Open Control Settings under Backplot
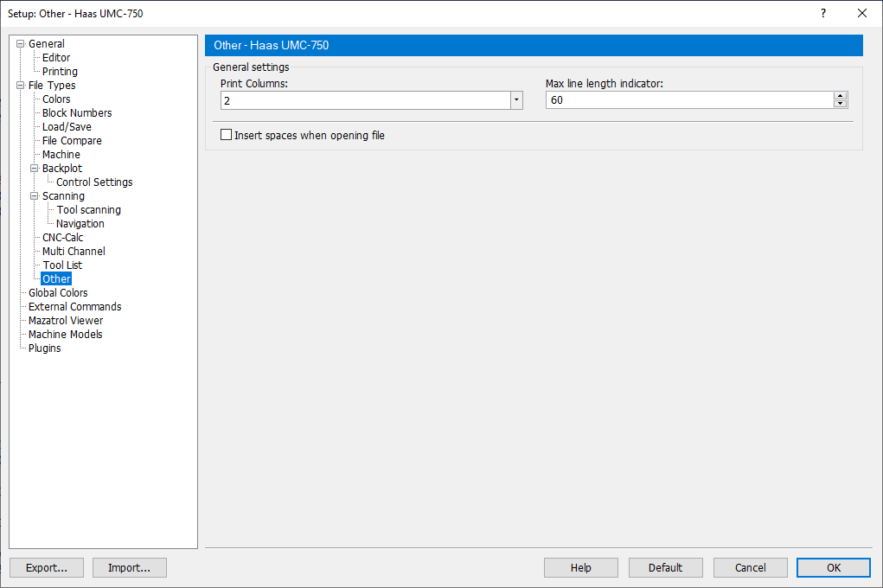The height and width of the screenshot is (588, 883). pos(94,182)
